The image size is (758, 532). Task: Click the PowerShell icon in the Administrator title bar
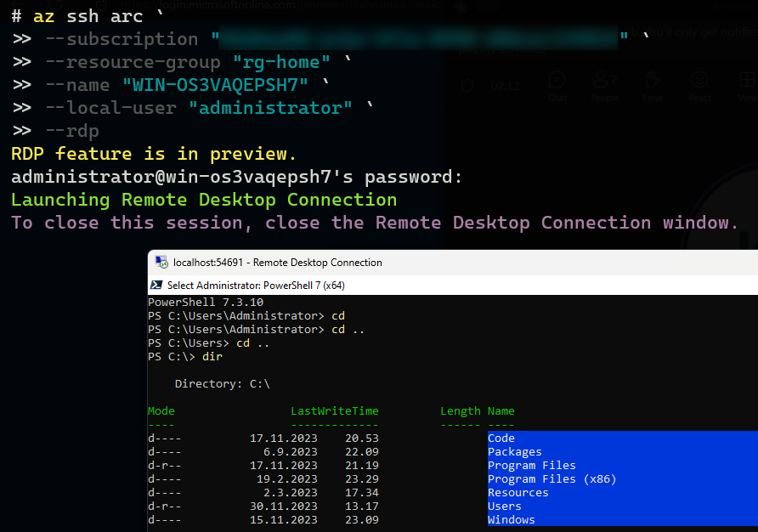point(156,285)
